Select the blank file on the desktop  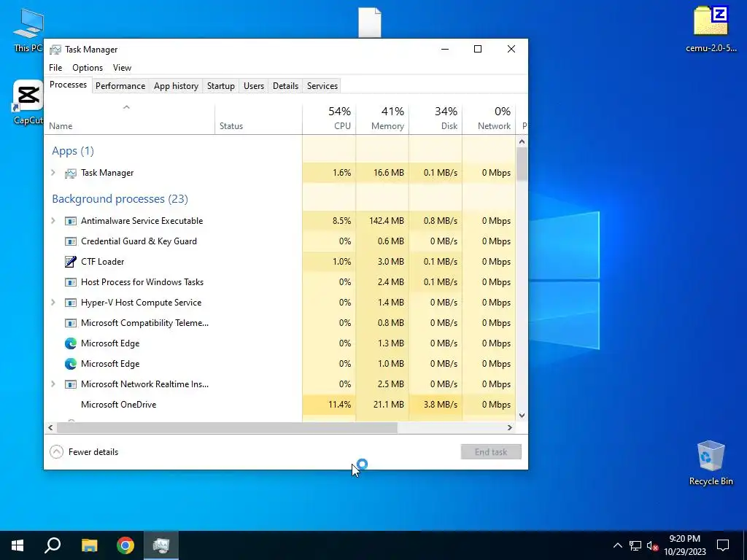(370, 23)
